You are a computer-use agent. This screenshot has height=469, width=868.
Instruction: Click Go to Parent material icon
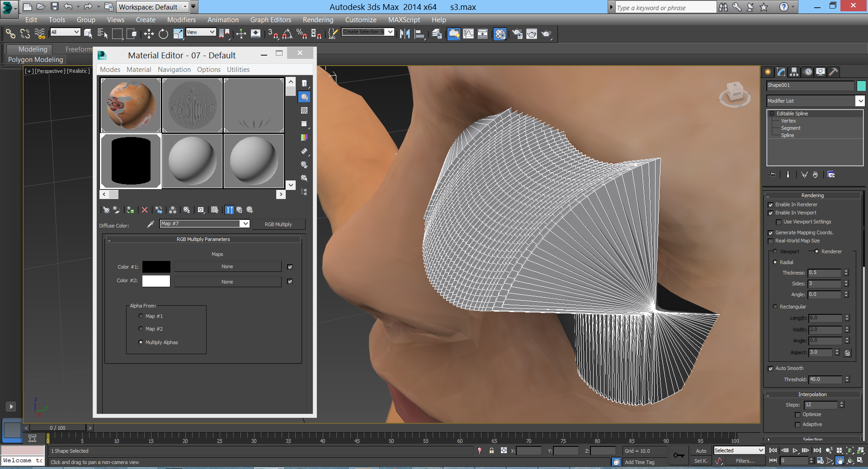tap(239, 210)
